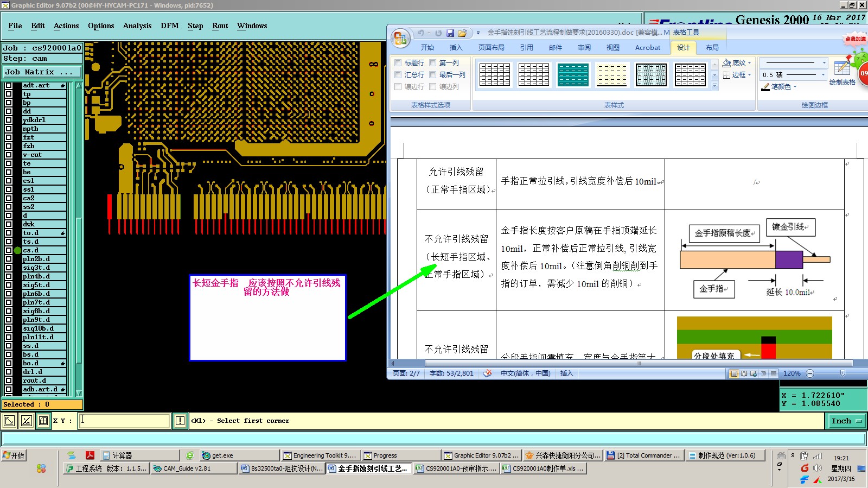Click the Word full-screen reading view icon

(x=744, y=373)
